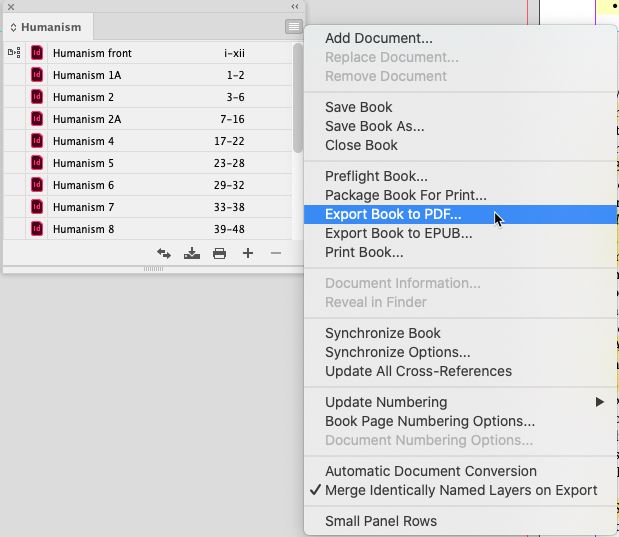Toggle Small Panel Rows option

461,521
